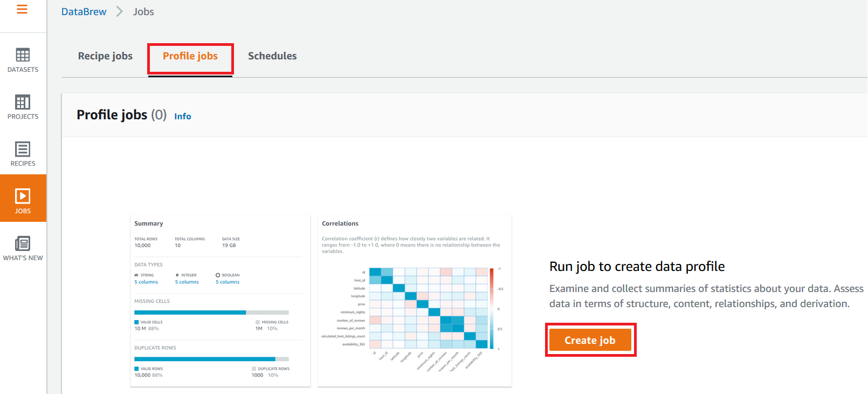Click the 'Run job to create data profile' heading

pyautogui.click(x=637, y=266)
